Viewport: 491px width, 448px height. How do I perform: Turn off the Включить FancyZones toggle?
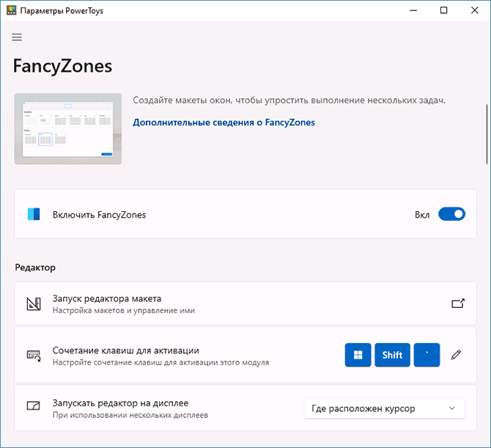(451, 214)
